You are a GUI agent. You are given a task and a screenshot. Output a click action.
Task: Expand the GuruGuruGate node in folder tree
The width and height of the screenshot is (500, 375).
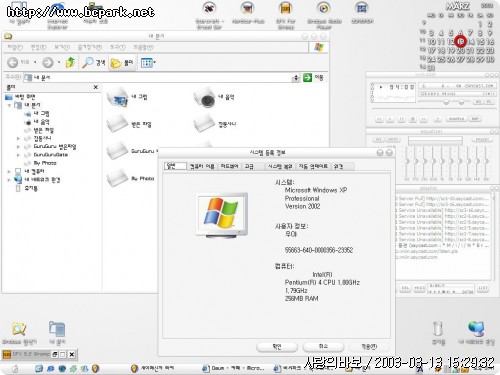click(x=18, y=155)
